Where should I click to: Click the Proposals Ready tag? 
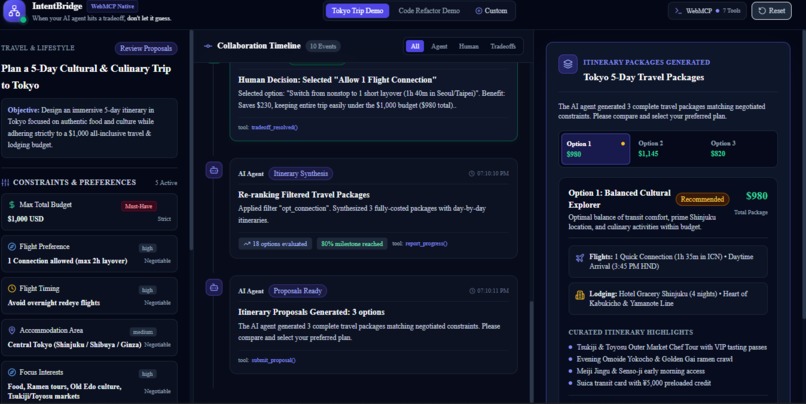[x=298, y=291]
